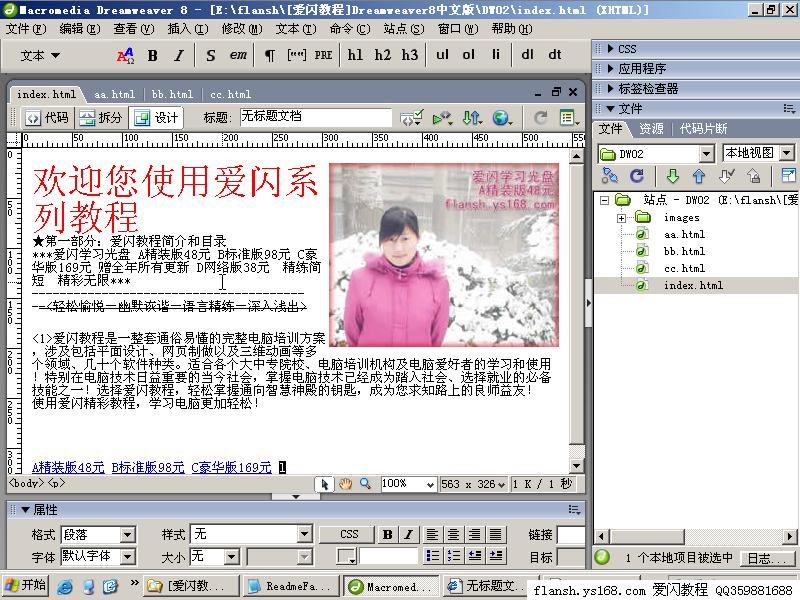This screenshot has width=800, height=600.
Task: Follow the B标准版98元 link
Action: tap(148, 467)
